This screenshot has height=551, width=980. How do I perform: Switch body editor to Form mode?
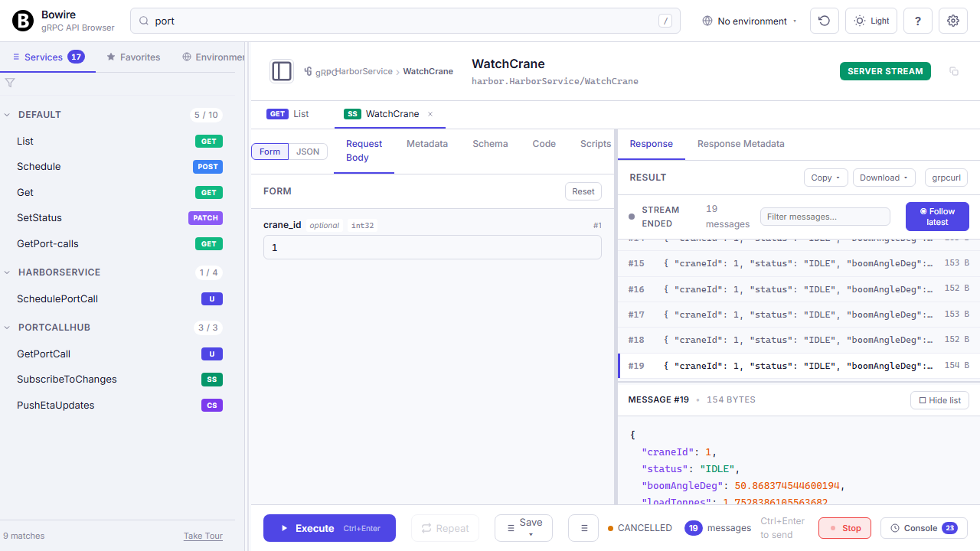tap(269, 152)
